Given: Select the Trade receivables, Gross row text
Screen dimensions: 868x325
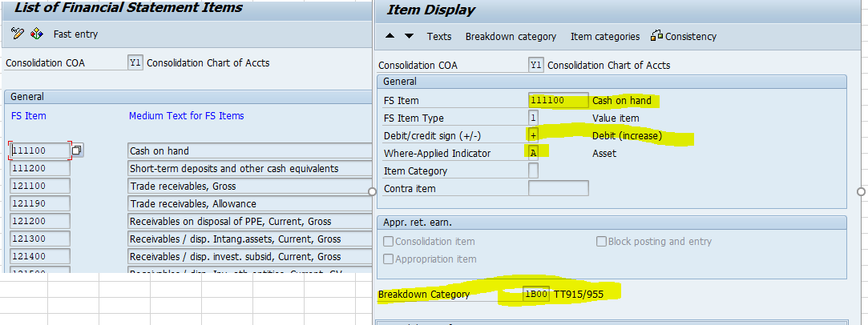Looking at the screenshot, I should 248,186.
